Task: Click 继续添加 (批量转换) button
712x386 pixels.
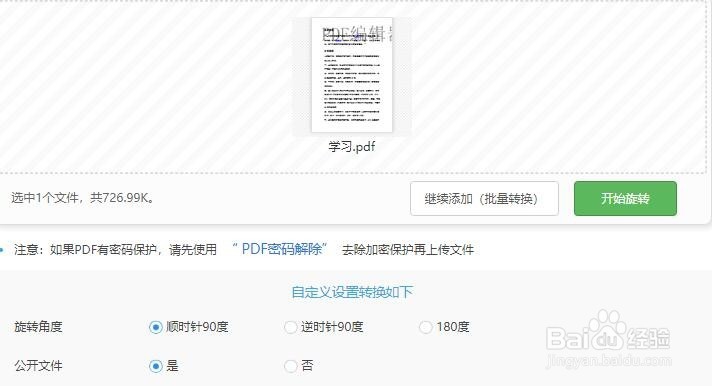Action: (484, 198)
